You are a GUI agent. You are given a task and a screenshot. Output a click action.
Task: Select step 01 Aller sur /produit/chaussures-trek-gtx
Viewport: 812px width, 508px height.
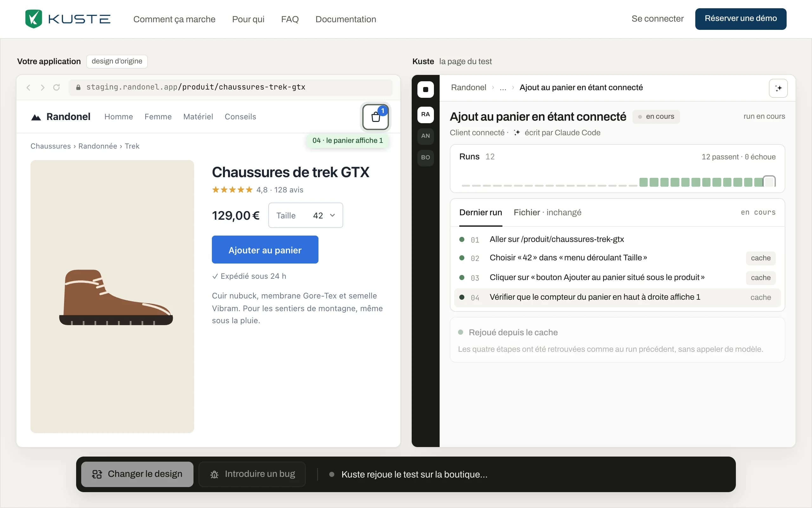[617, 239]
